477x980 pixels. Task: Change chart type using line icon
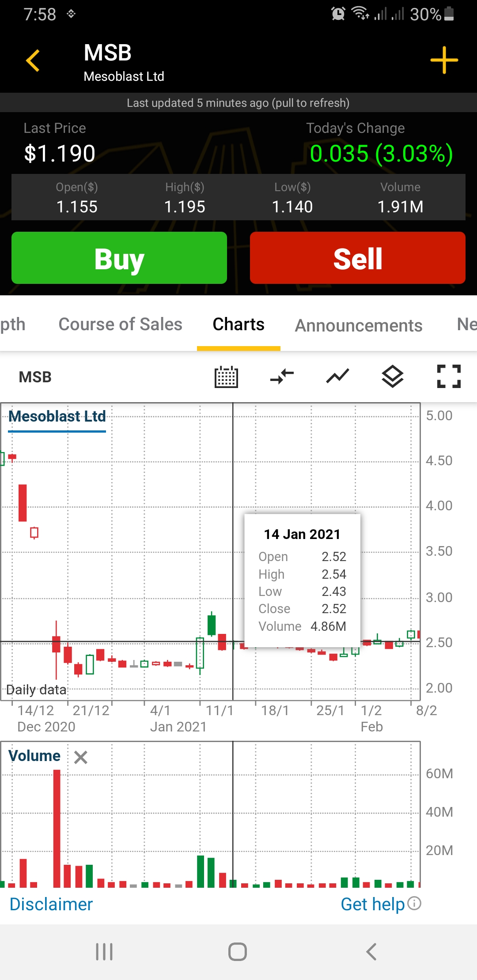click(337, 377)
